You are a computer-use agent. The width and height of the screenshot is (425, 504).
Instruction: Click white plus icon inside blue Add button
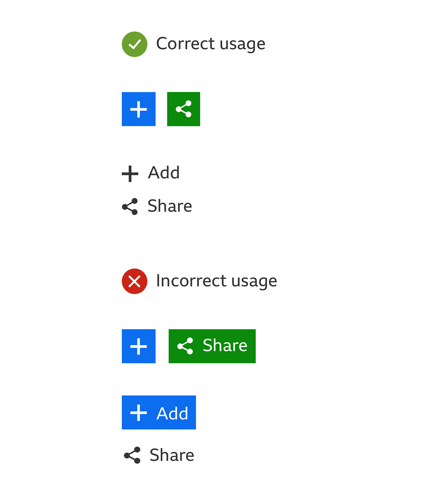tap(138, 412)
